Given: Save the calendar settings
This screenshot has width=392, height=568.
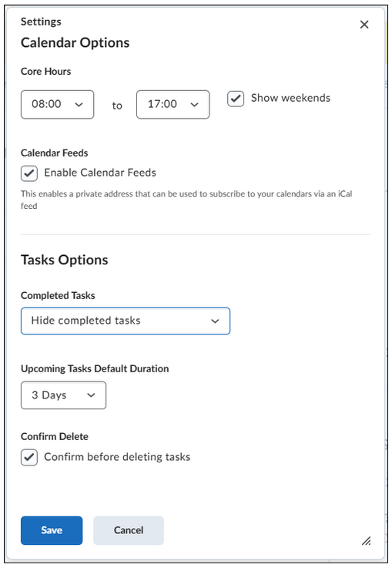Looking at the screenshot, I should pyautogui.click(x=52, y=530).
